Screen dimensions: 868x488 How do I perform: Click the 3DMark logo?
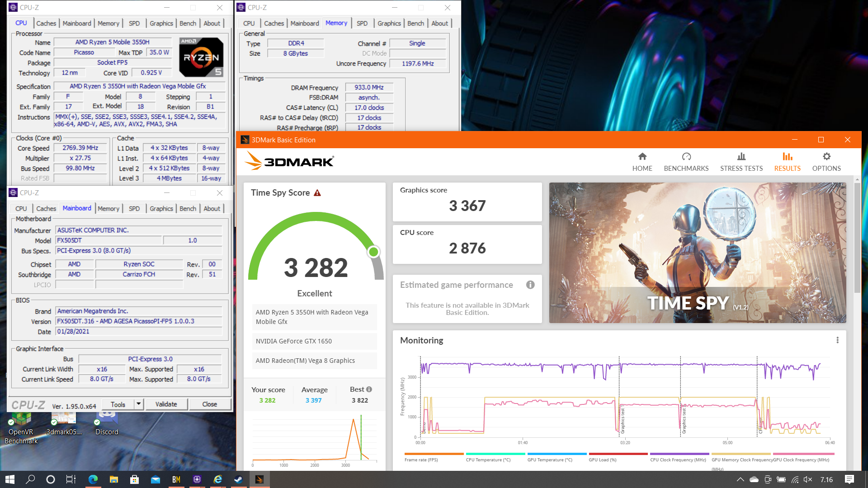[289, 161]
